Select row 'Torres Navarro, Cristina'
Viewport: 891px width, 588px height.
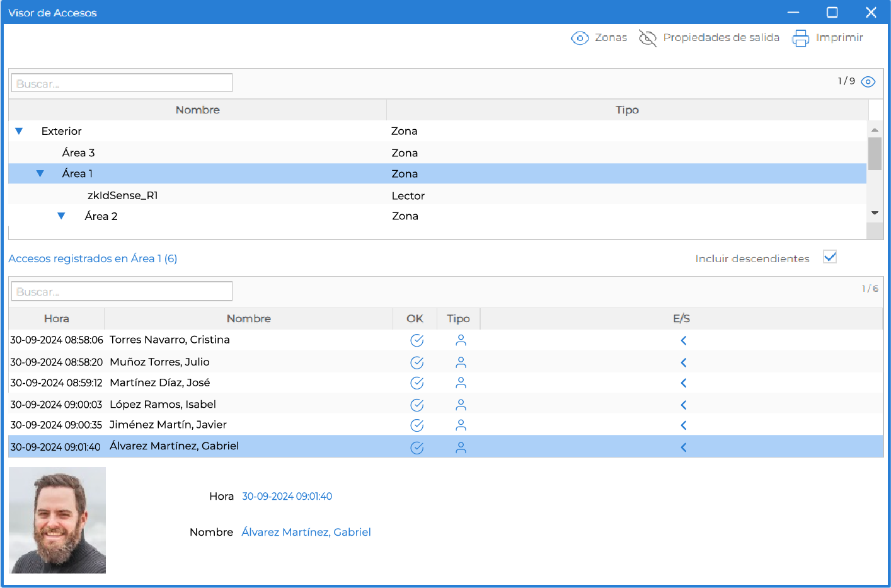click(x=446, y=340)
